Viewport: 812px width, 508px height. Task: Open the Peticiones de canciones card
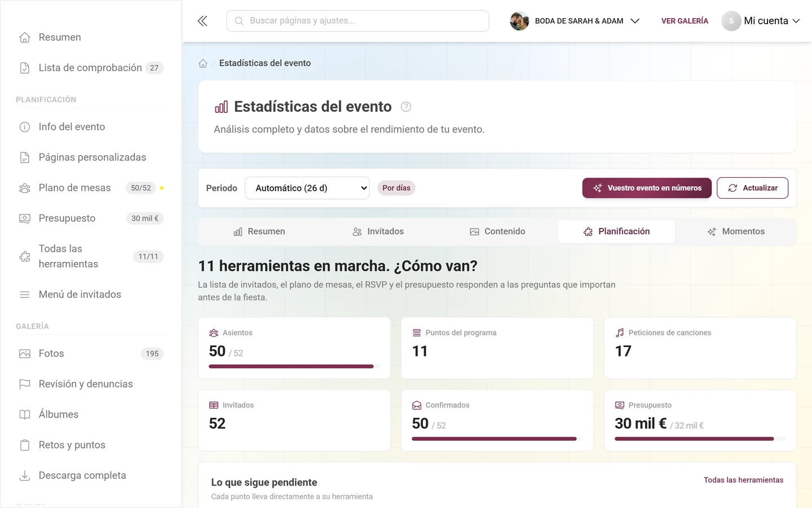click(700, 348)
